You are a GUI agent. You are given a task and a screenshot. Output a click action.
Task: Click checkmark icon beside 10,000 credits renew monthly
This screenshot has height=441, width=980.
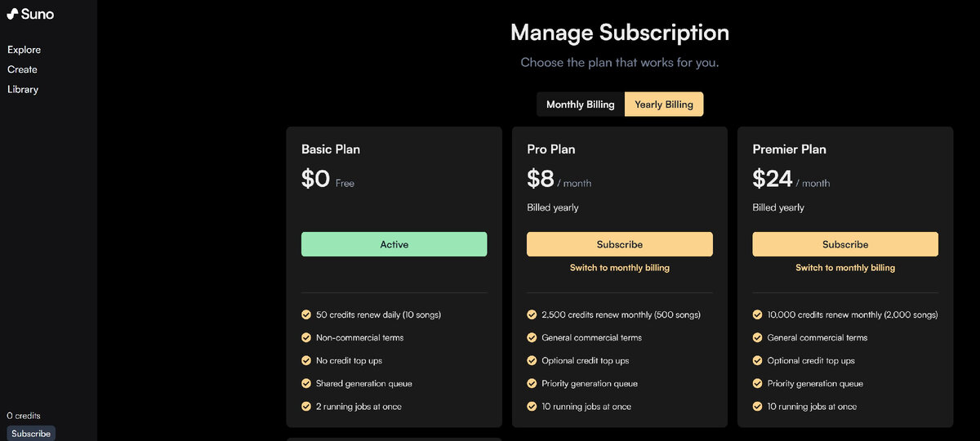pos(757,314)
